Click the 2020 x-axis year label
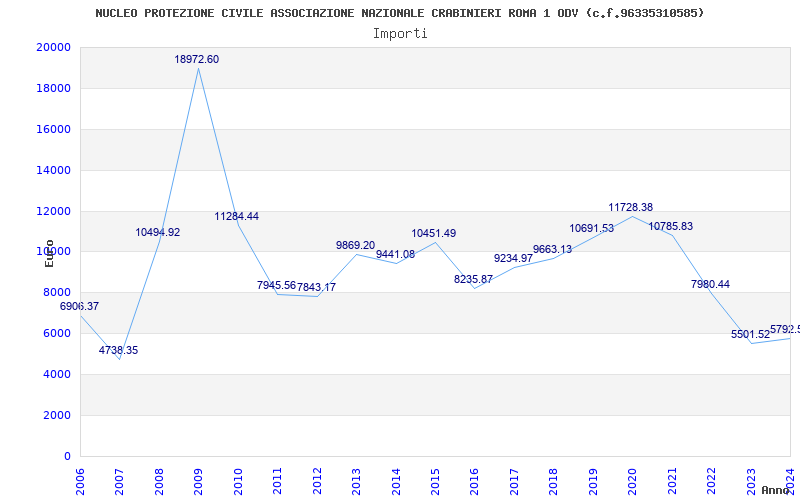The width and height of the screenshot is (800, 500). coord(633,482)
